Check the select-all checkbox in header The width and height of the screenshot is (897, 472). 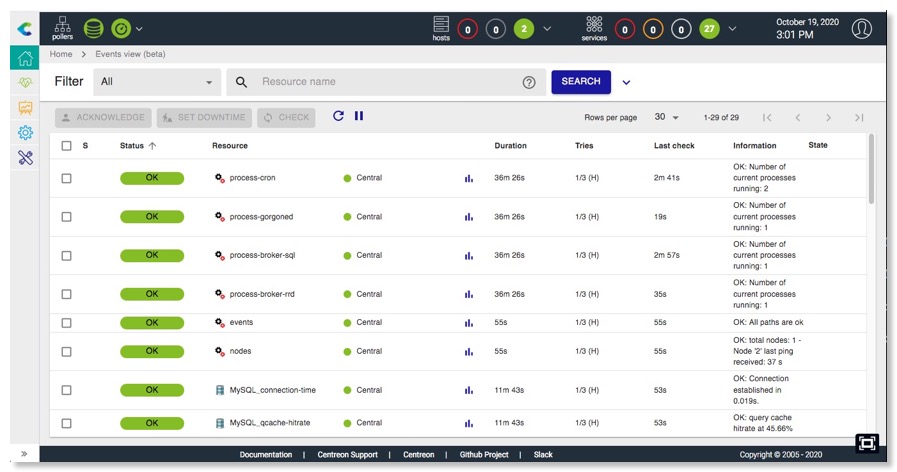click(67, 146)
